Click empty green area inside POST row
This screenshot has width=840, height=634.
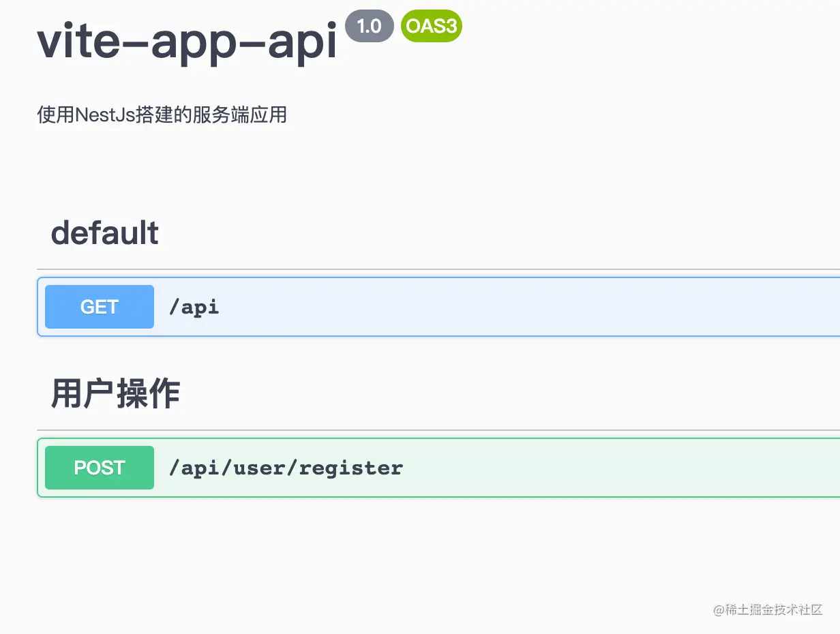[x=614, y=468]
